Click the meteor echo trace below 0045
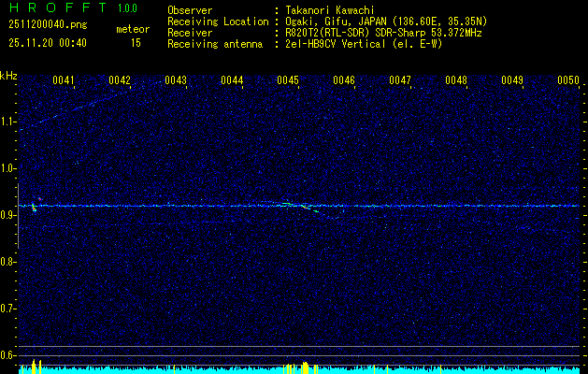Viewport: 588px width, 374px height. 299,206
